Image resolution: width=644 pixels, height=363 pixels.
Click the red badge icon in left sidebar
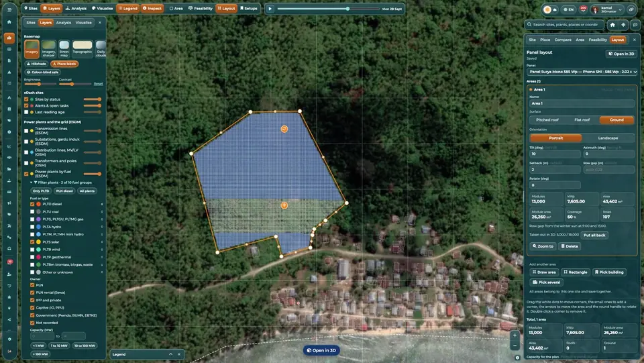(9, 262)
